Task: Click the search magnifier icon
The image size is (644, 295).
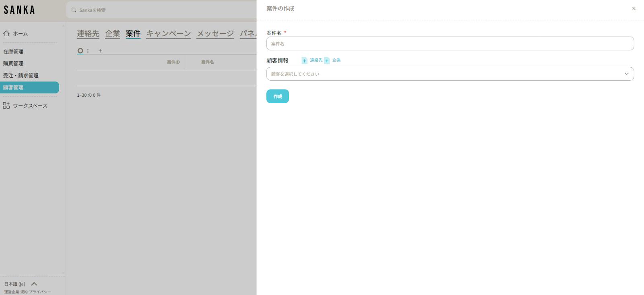Action: coord(74,10)
